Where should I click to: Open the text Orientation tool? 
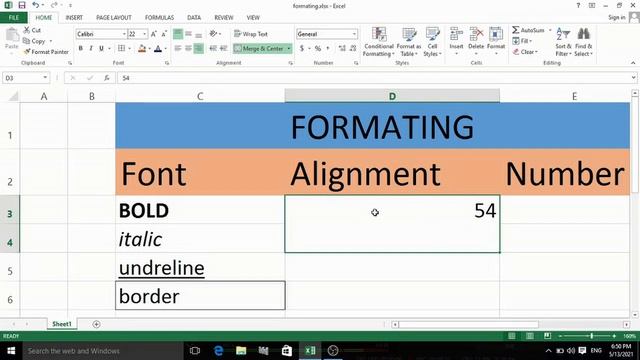pos(213,34)
